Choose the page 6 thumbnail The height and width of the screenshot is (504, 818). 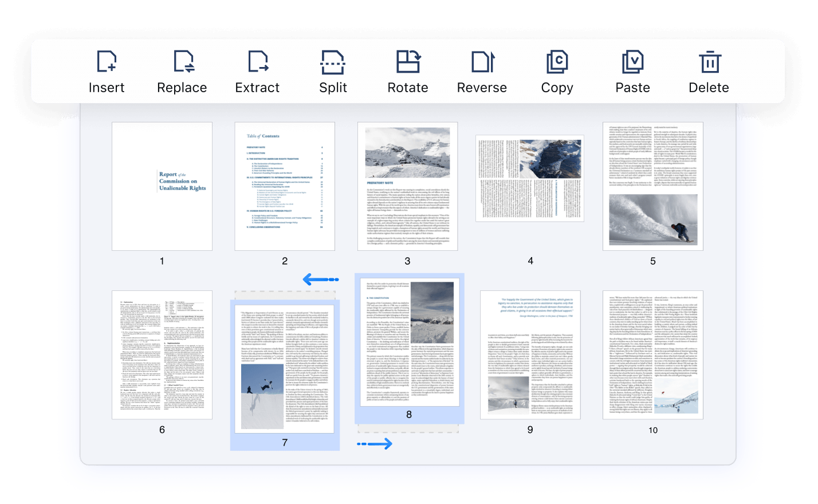(x=162, y=355)
